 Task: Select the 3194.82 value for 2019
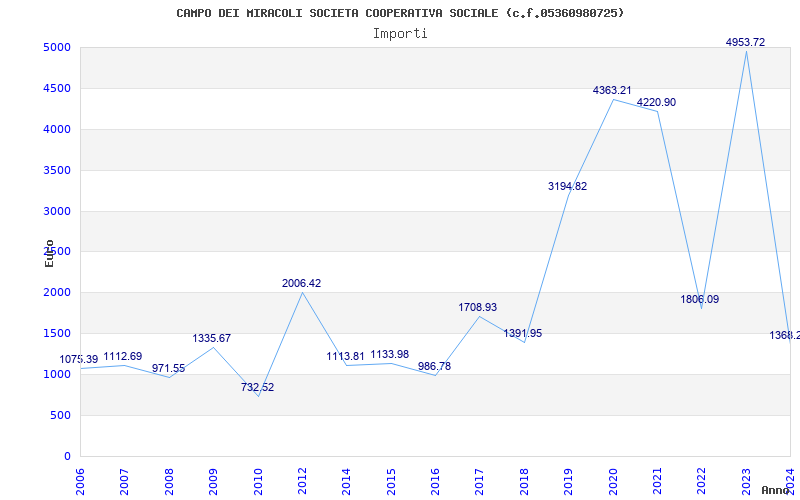click(567, 187)
